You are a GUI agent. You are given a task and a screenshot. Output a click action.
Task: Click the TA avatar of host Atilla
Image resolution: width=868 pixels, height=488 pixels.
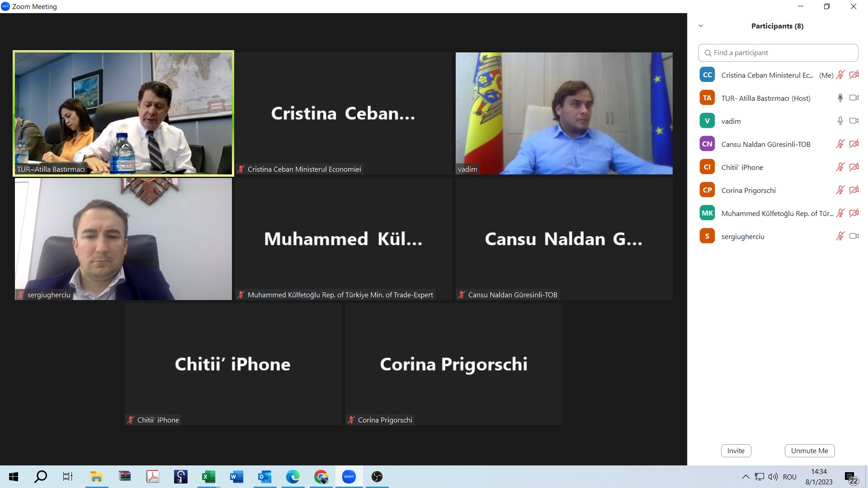(707, 98)
